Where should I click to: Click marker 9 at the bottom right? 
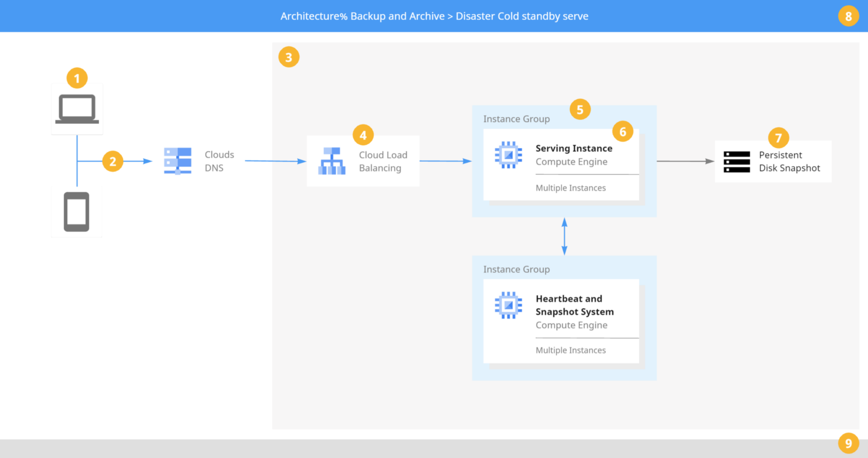point(848,443)
